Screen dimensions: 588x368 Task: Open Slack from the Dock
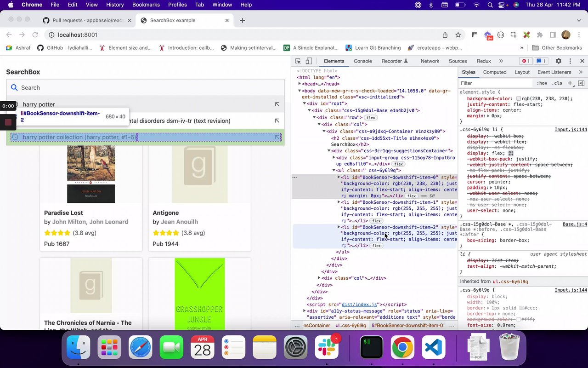(x=327, y=347)
